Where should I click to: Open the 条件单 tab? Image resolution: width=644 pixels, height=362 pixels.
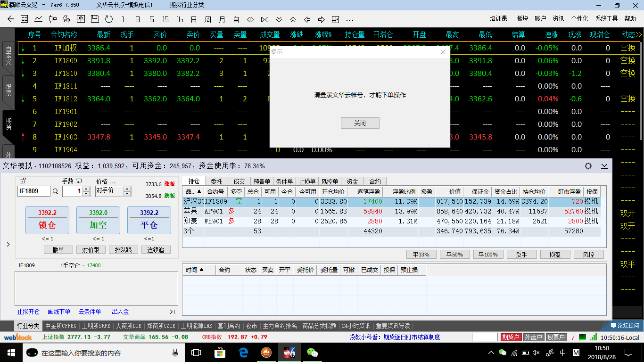pyautogui.click(x=284, y=181)
